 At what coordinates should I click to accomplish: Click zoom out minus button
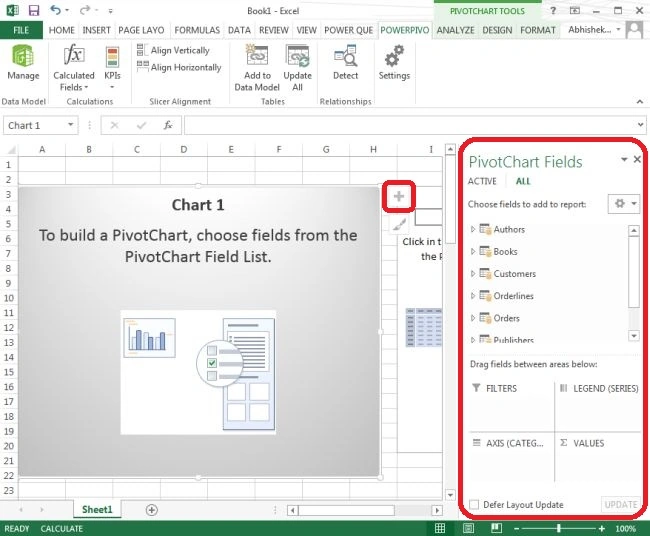pyautogui.click(x=517, y=529)
